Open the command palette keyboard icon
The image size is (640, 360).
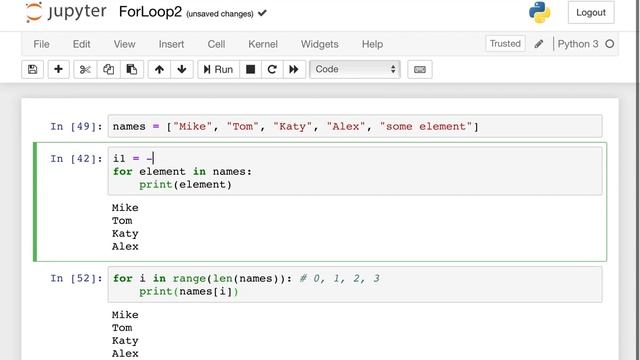pos(420,69)
